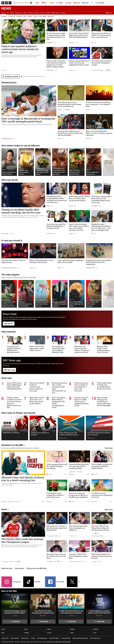Expand the More menu in the red navigation bar
The height and width of the screenshot is (644, 114).
(x=109, y=13)
